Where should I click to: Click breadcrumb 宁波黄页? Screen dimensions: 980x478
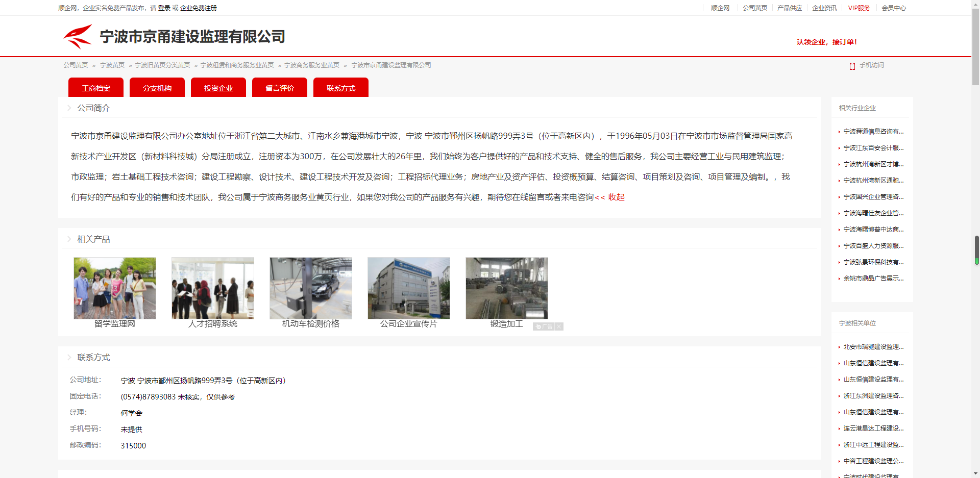pos(112,65)
